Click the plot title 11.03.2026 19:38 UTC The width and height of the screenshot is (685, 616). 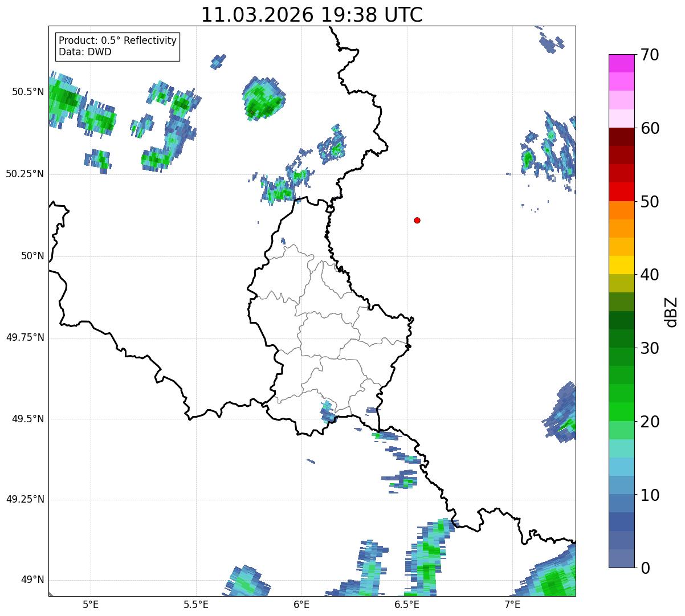(x=312, y=15)
